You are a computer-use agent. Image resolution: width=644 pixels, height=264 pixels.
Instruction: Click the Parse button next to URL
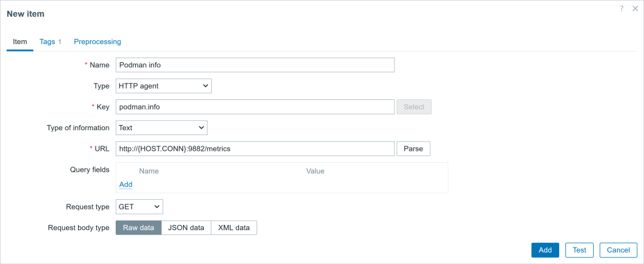click(x=413, y=148)
